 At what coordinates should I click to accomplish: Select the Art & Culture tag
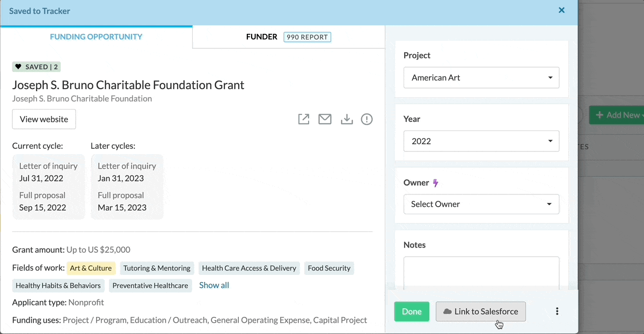point(91,268)
